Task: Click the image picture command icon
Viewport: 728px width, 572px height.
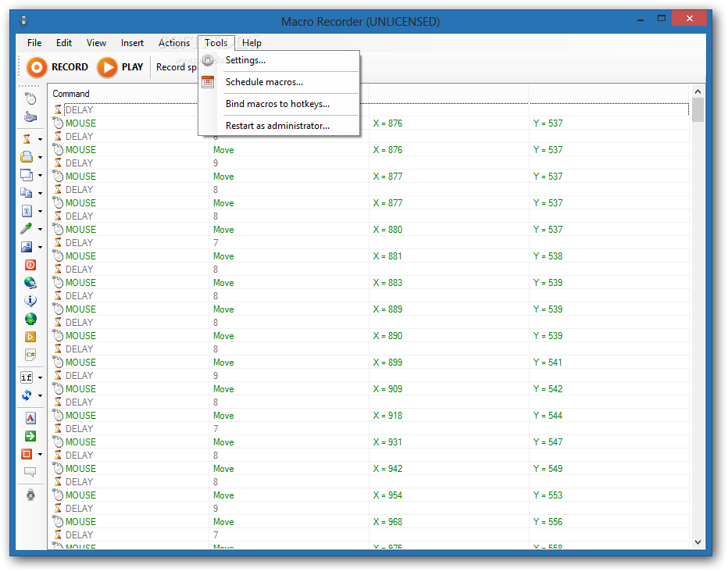Action: (27, 246)
